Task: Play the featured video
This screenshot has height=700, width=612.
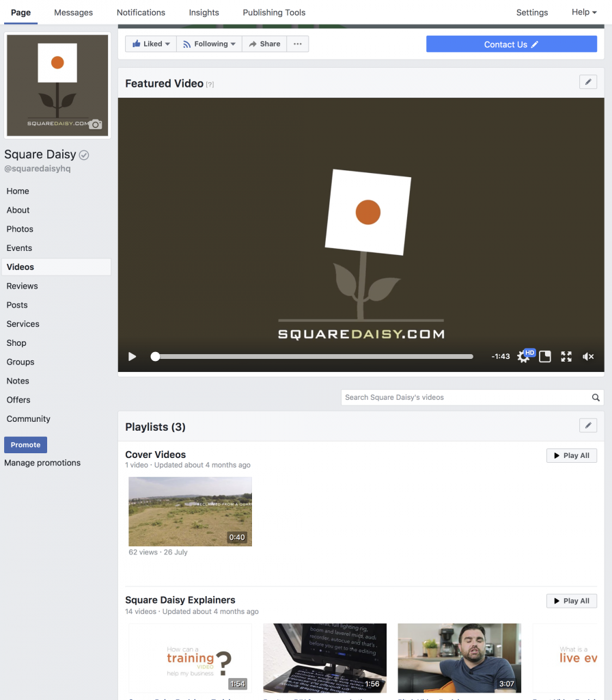Action: [x=132, y=356]
